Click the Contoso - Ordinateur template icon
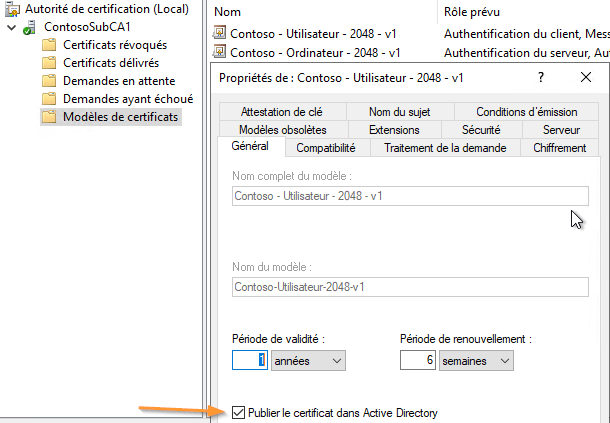 pyautogui.click(x=219, y=51)
